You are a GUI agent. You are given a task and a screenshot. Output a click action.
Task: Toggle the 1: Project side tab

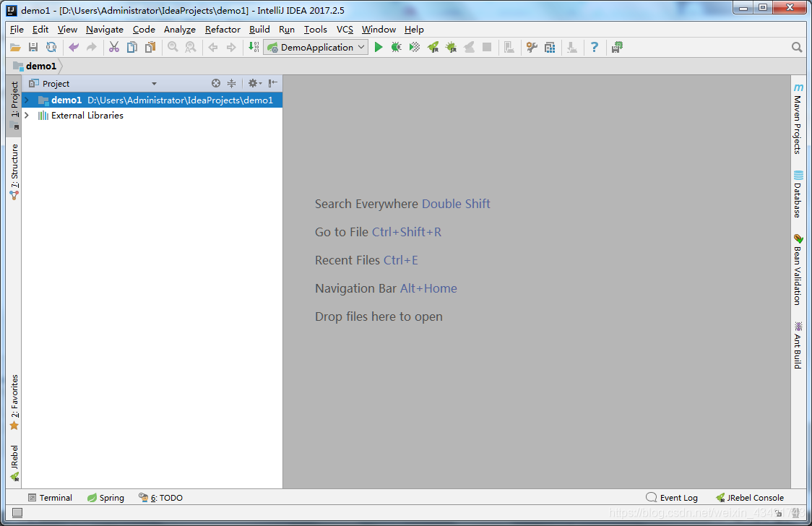[14, 105]
